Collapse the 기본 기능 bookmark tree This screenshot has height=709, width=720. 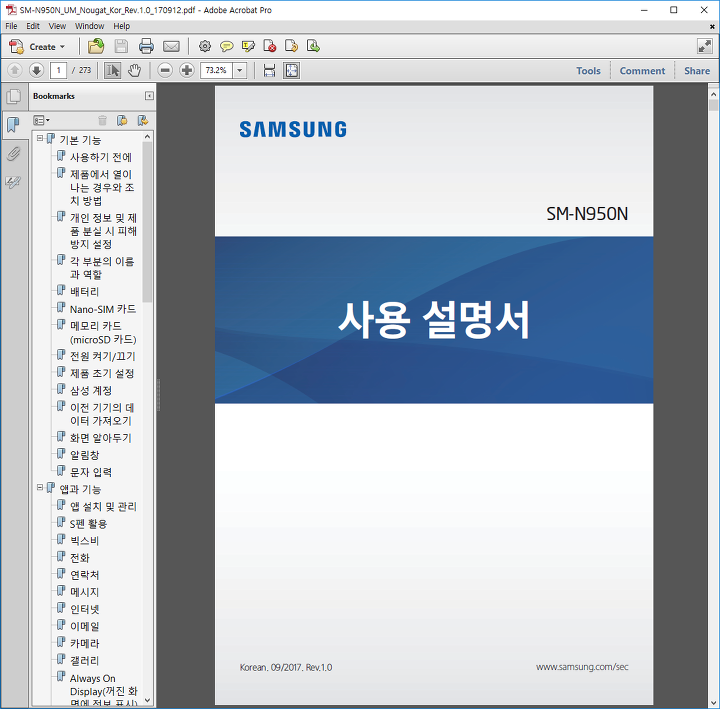40,138
